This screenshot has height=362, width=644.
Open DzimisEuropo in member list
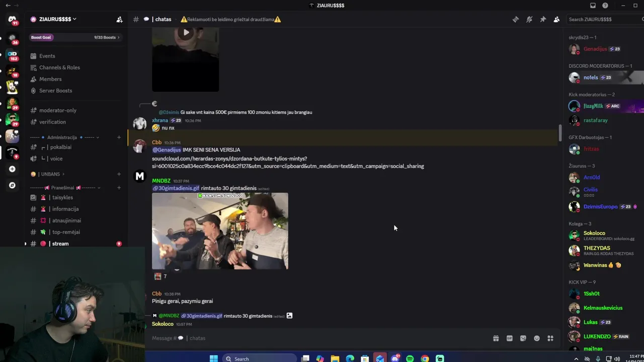tap(600, 207)
